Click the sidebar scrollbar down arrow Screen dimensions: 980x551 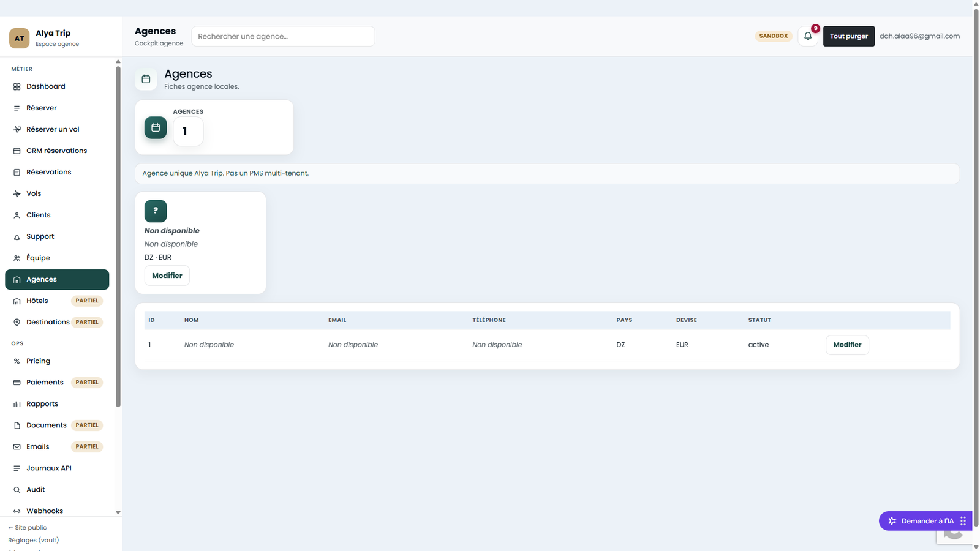[x=118, y=512]
